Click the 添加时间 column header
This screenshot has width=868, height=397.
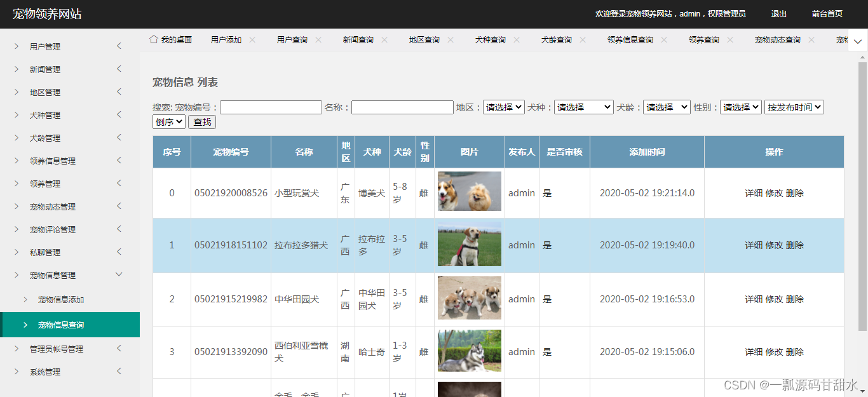[647, 152]
